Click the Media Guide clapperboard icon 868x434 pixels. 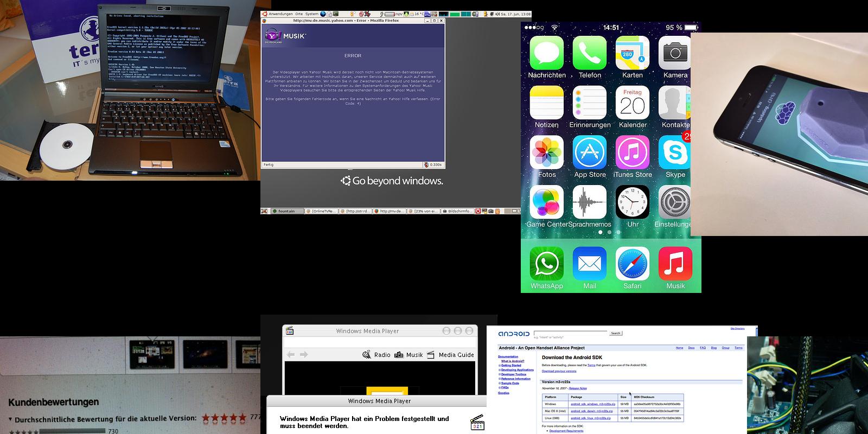[x=431, y=355]
